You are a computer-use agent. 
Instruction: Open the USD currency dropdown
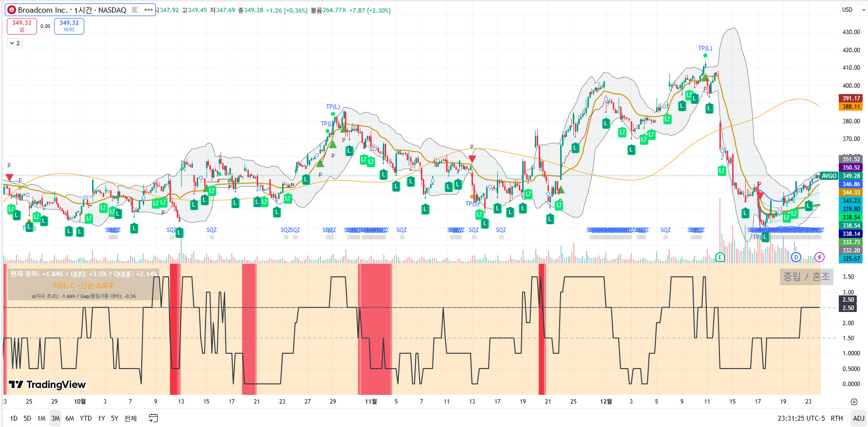(x=853, y=10)
